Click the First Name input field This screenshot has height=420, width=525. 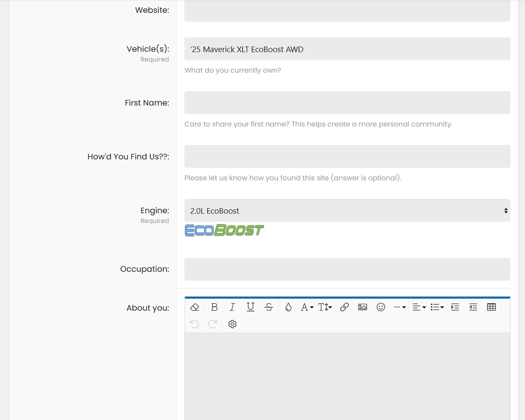pyautogui.click(x=347, y=103)
